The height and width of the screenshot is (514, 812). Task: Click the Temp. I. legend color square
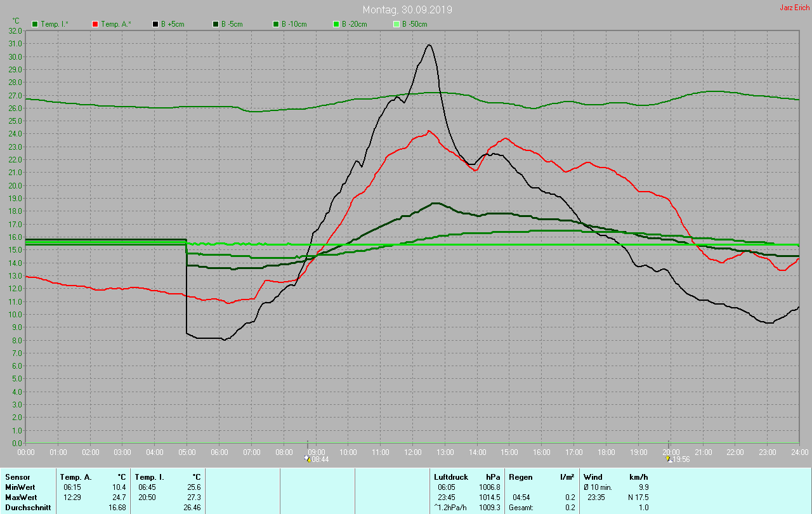coord(35,24)
